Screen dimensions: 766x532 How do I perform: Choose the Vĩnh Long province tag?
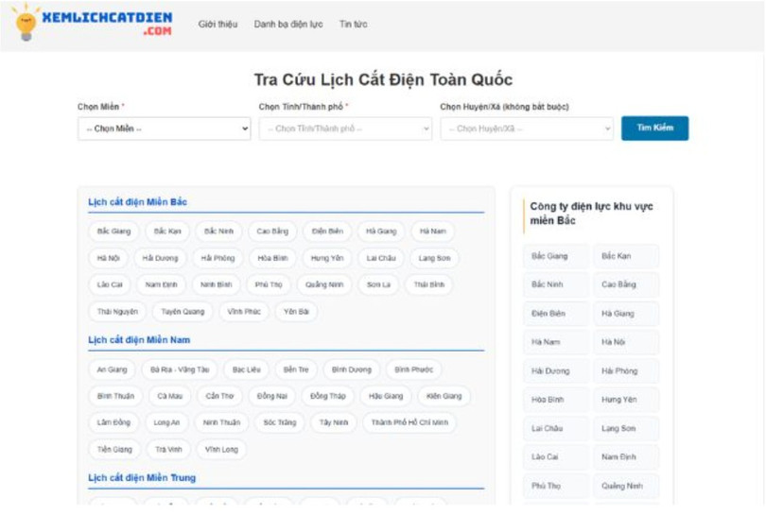pos(222,449)
